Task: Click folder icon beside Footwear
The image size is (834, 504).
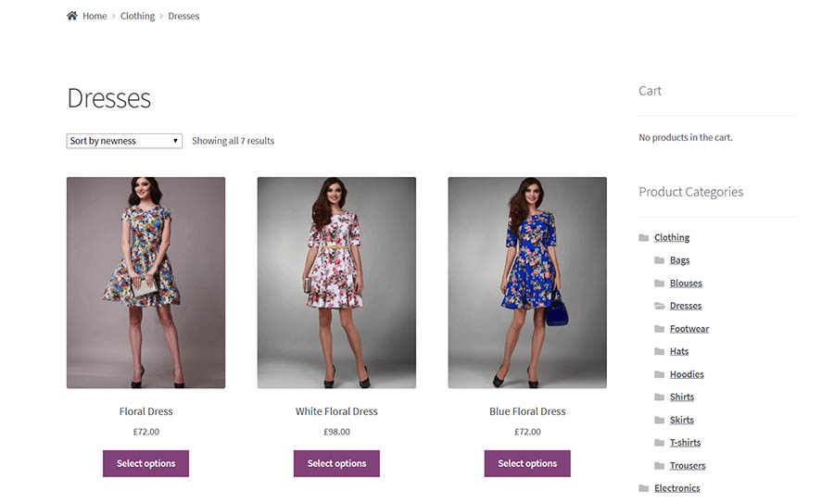Action: coord(660,329)
